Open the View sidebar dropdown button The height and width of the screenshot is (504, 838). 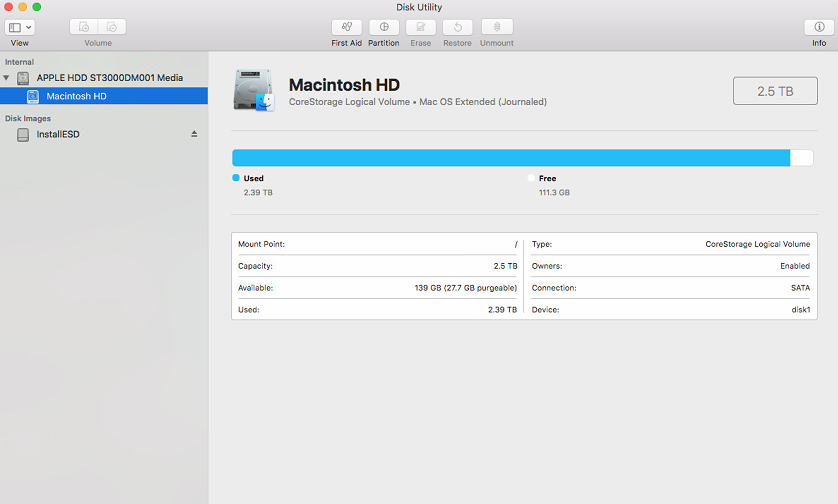point(20,27)
